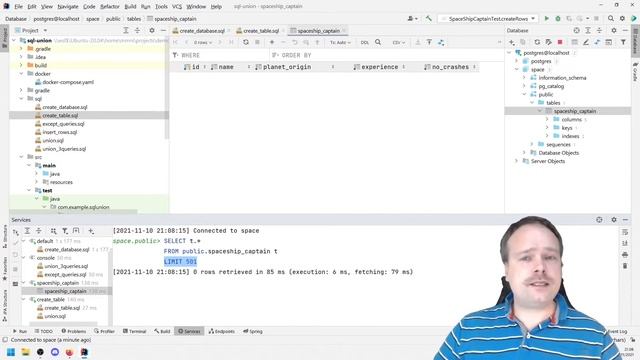This screenshot has width=640, height=360.
Task: Click the Database panel filter funnel icon
Action: 623,42
